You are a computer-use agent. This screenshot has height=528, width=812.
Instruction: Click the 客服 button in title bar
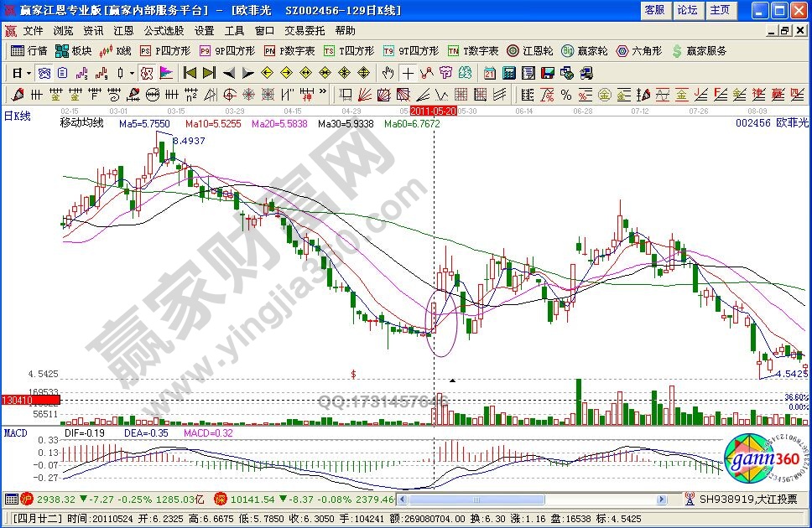tap(654, 10)
